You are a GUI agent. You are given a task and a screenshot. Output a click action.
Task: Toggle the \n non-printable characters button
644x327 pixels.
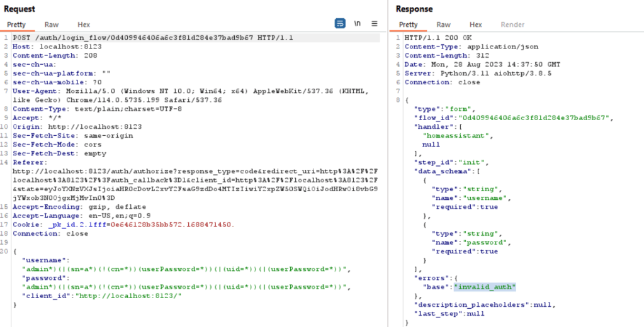point(358,24)
